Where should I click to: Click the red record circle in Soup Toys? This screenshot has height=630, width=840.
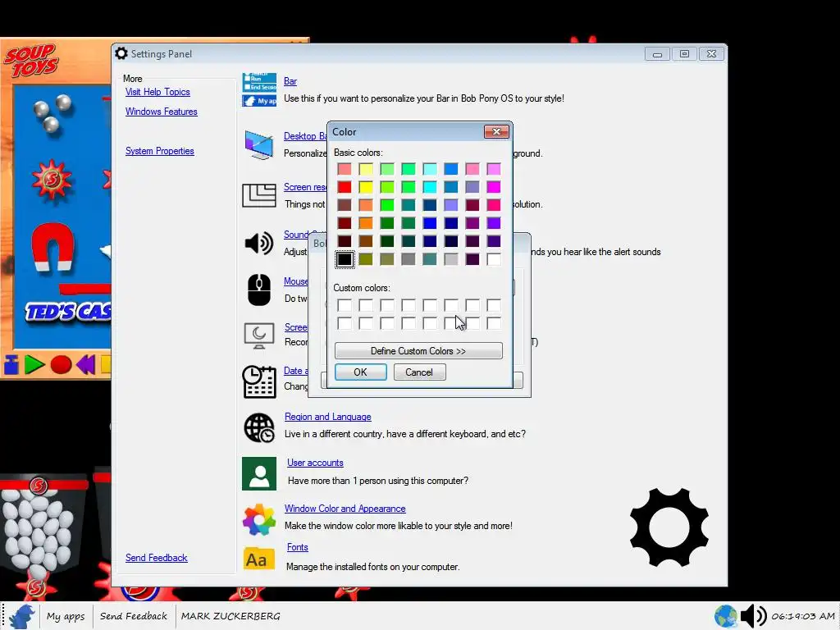pyautogui.click(x=61, y=365)
